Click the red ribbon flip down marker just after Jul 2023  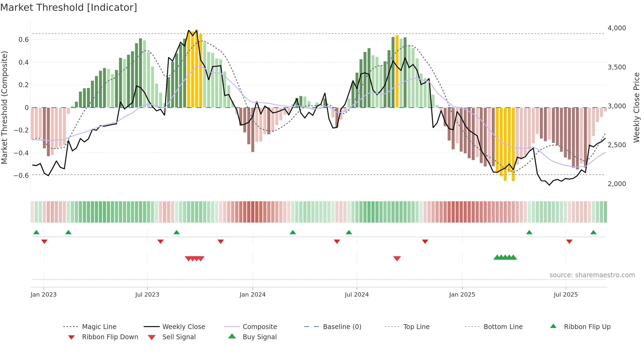160,242
